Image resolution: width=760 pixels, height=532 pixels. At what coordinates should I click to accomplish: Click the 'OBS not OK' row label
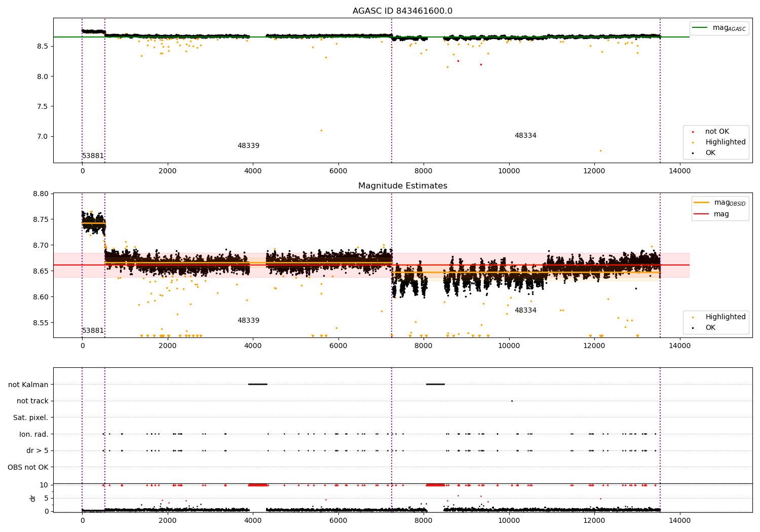(28, 467)
